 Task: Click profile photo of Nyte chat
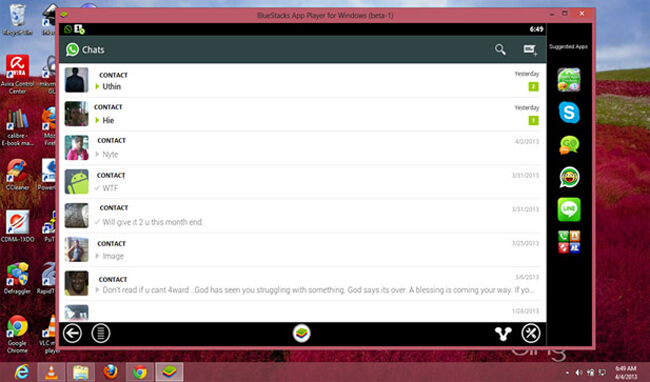pyautogui.click(x=77, y=147)
